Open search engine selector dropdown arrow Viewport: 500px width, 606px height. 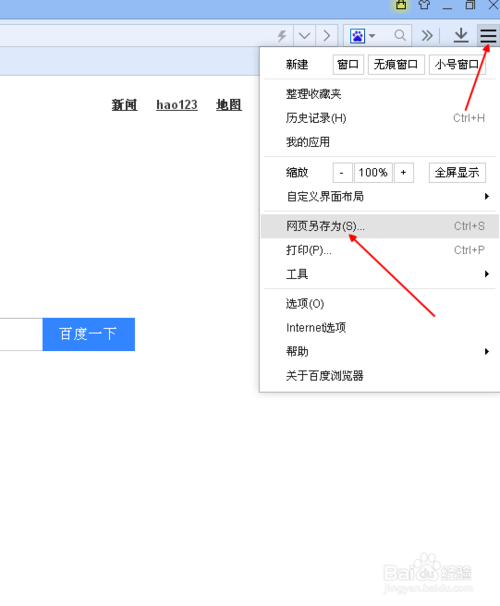372,36
